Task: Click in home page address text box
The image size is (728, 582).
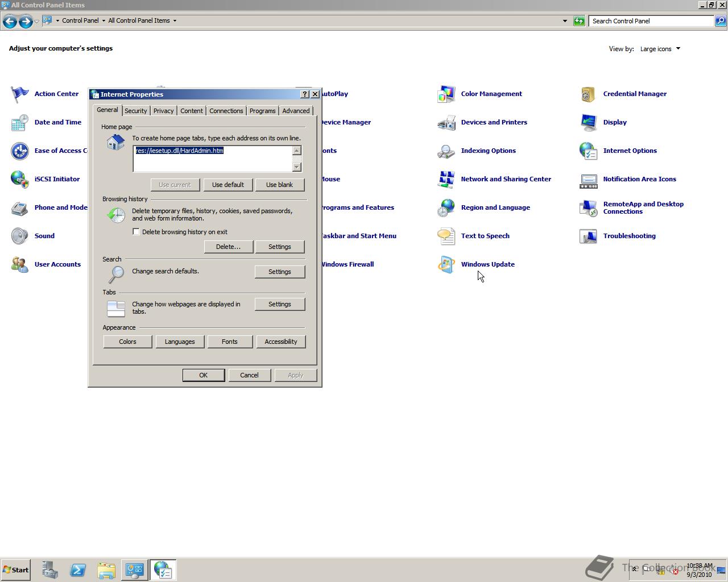Action: [213, 159]
